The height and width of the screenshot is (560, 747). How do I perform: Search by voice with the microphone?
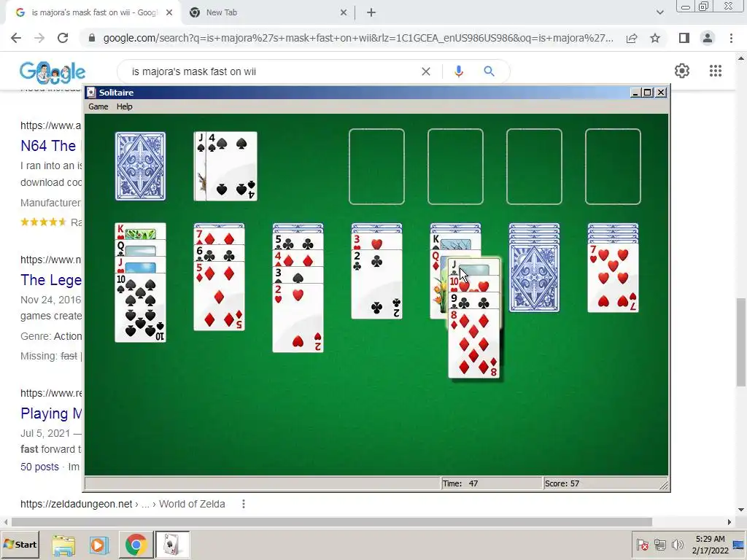(459, 71)
